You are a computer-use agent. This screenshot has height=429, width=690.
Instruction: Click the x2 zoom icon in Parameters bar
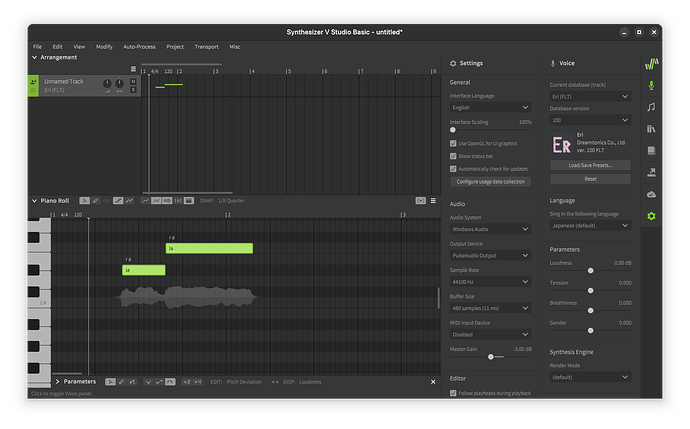(187, 382)
